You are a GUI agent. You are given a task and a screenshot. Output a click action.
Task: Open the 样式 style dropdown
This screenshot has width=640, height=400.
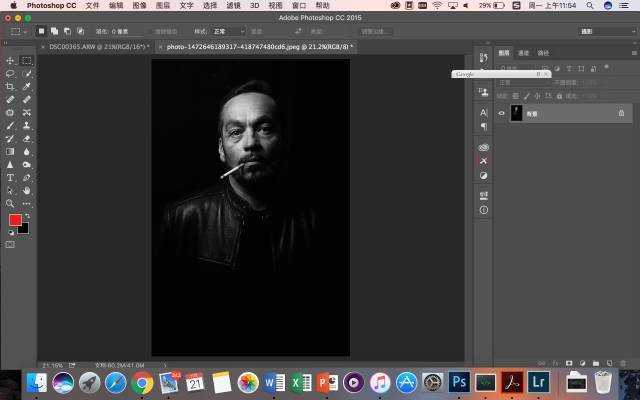click(x=228, y=31)
